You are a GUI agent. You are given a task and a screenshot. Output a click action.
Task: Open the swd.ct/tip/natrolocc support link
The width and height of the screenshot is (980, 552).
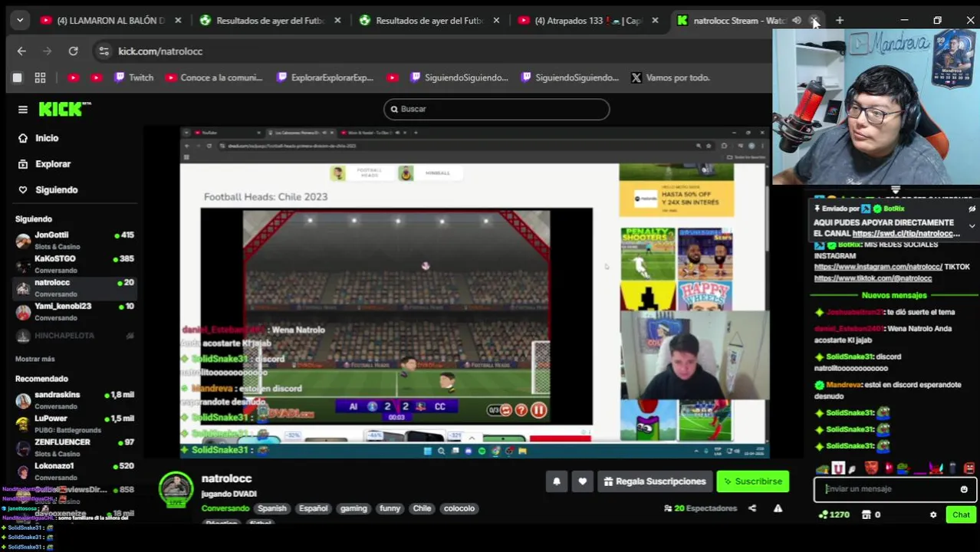906,234
